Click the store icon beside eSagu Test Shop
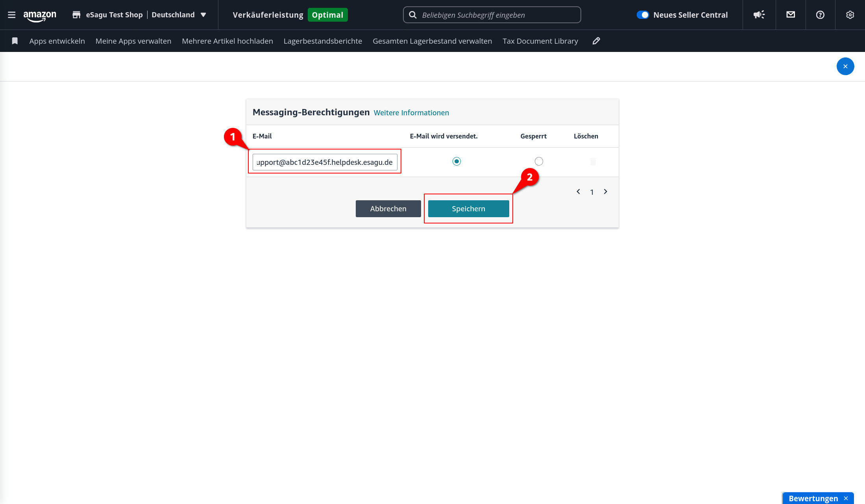Image resolution: width=865 pixels, height=504 pixels. (76, 15)
